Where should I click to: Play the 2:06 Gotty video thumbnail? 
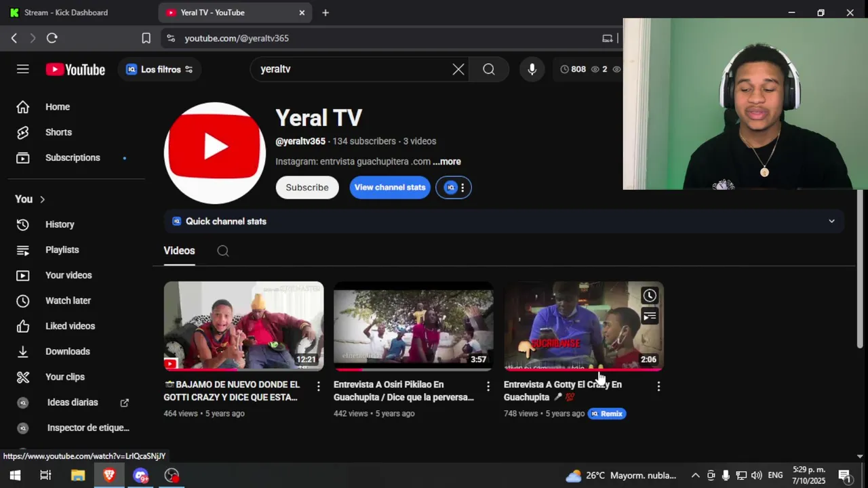pyautogui.click(x=583, y=326)
